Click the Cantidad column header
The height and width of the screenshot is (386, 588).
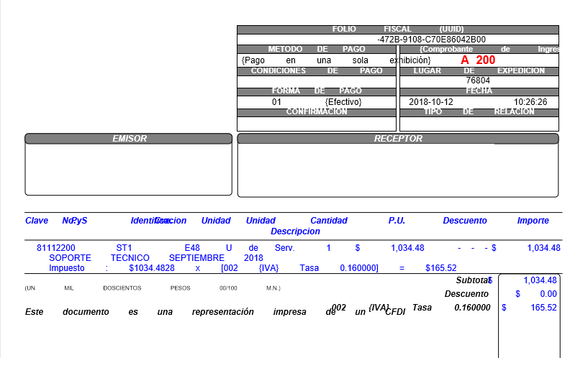click(328, 221)
